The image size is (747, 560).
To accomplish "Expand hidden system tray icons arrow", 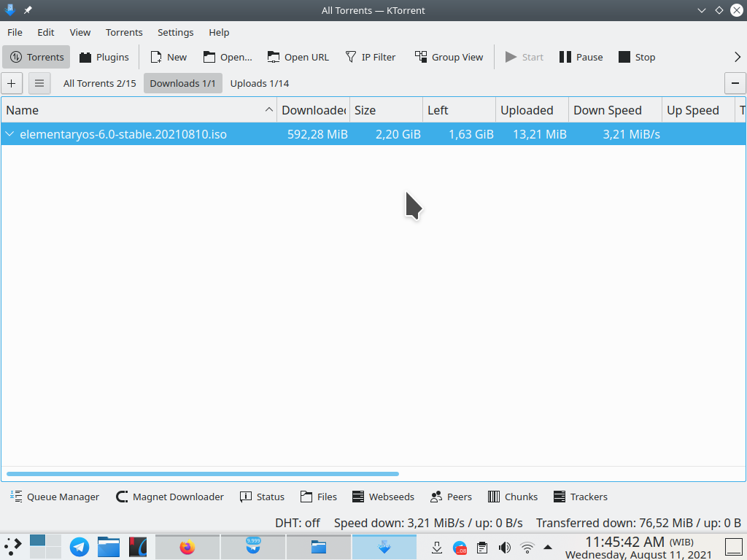I will click(x=548, y=548).
